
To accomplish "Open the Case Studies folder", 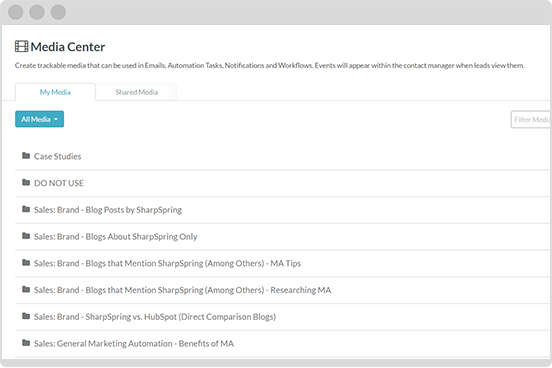I will tap(57, 156).
